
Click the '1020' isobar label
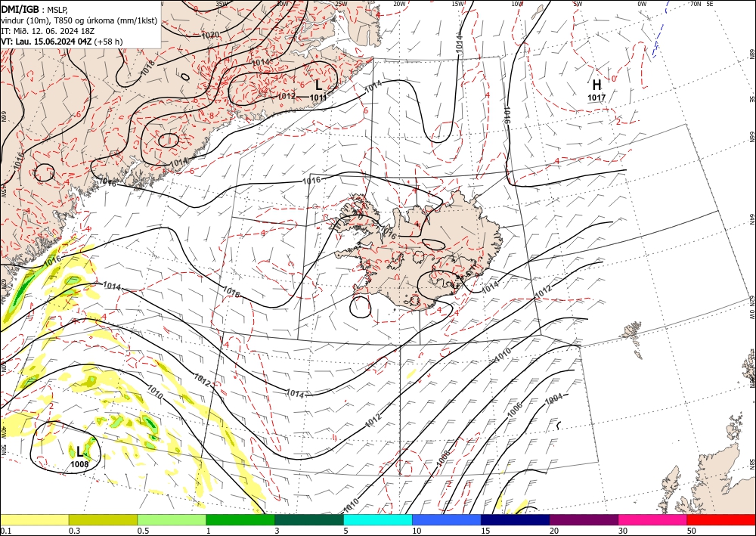210,36
